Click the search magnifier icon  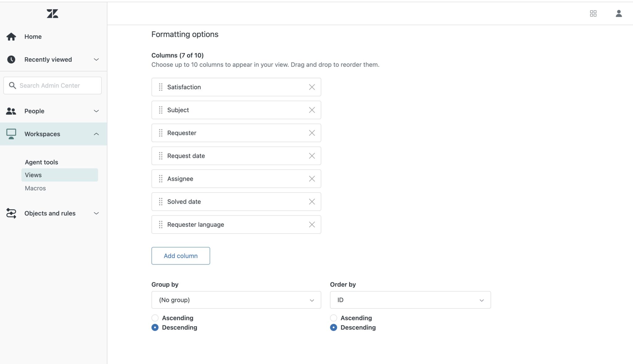point(12,85)
